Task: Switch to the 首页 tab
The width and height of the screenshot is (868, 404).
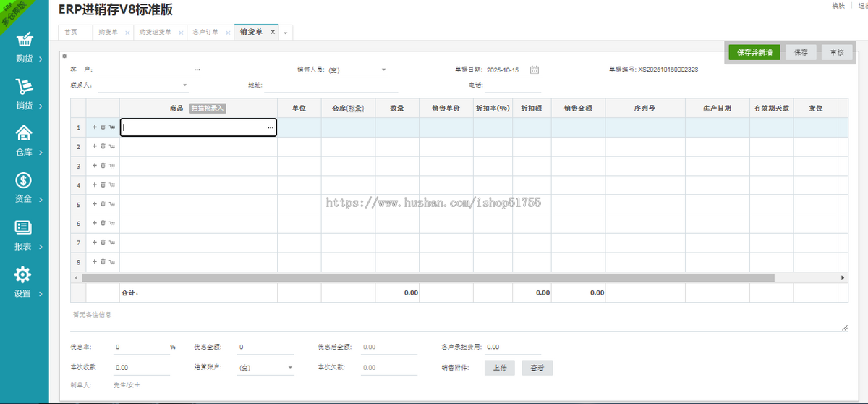Action: coord(71,33)
